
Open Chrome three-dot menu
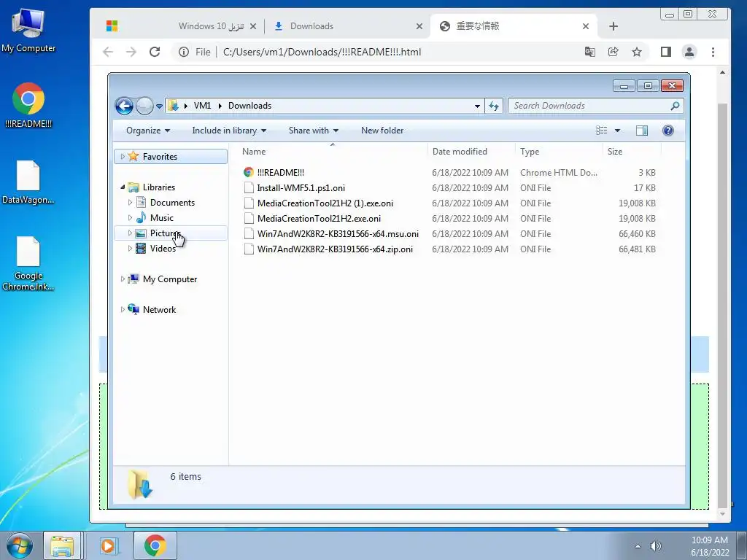[713, 52]
